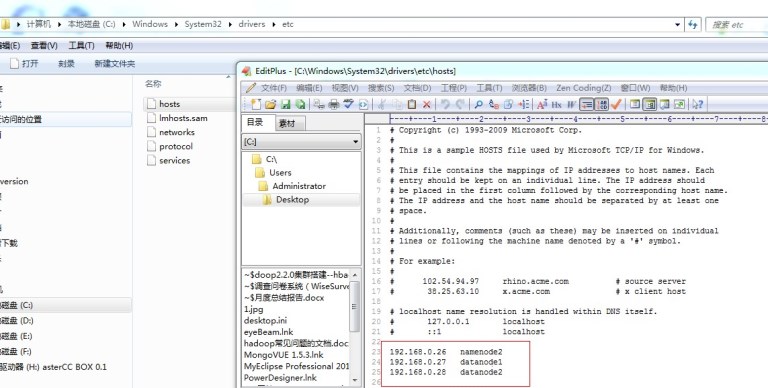Viewport: 768px width, 388px height.
Task: Open the 搜索(S) menu in EditPlus
Action: click(x=381, y=88)
